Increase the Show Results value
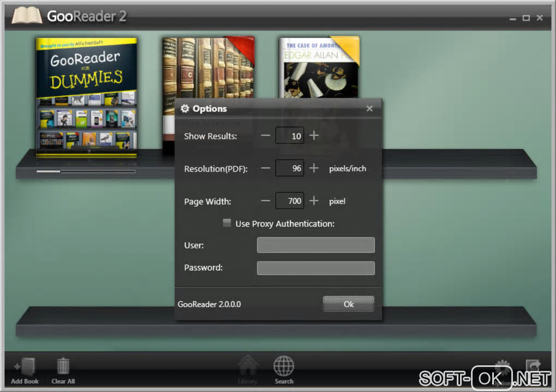Viewport: 556px width, 392px height. 314,136
